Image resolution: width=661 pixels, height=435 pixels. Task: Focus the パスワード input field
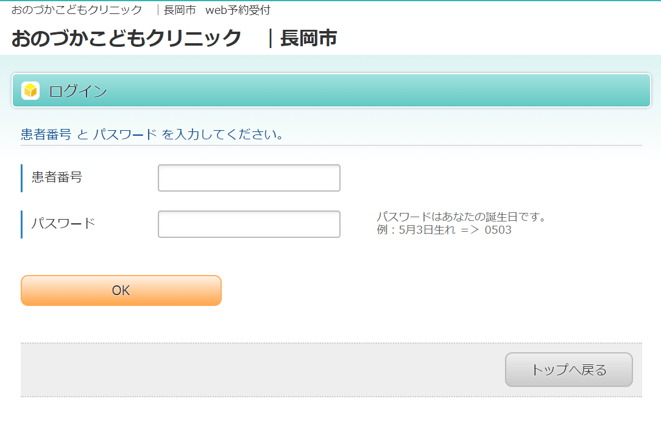[x=249, y=224]
